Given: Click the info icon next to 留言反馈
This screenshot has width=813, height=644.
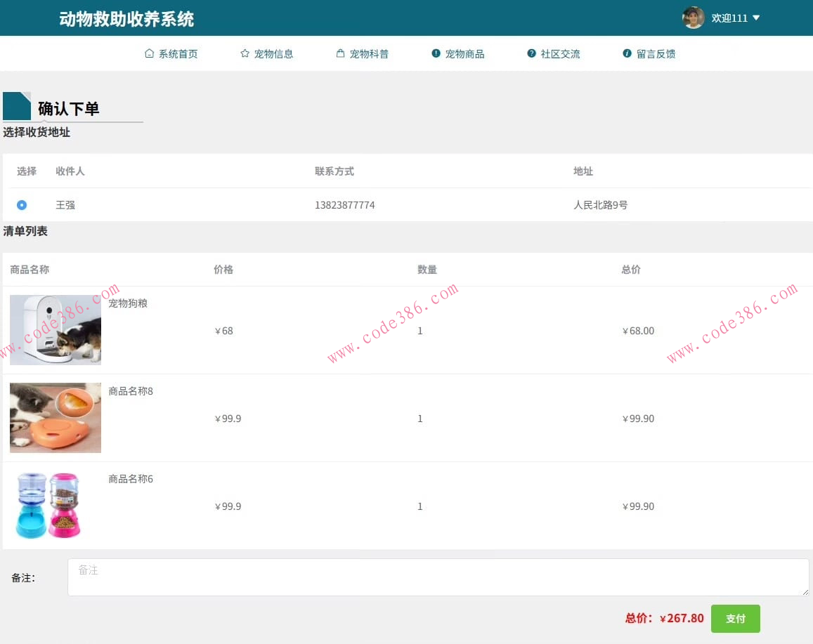Looking at the screenshot, I should point(627,53).
